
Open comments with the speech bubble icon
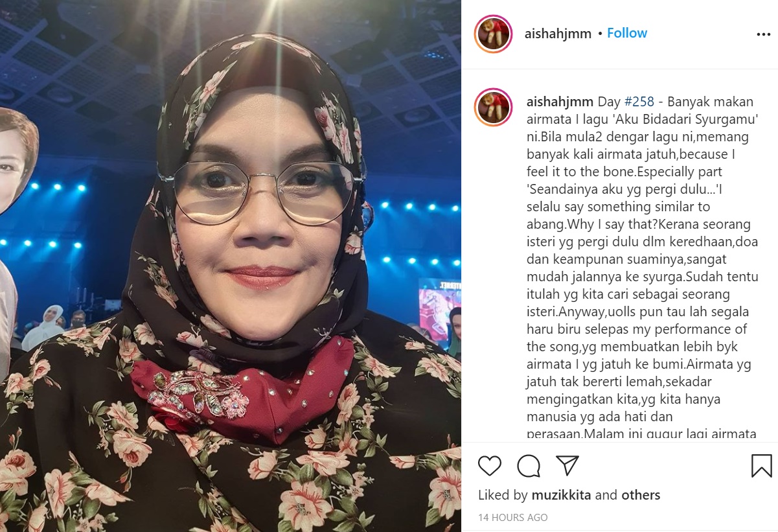[x=529, y=465]
